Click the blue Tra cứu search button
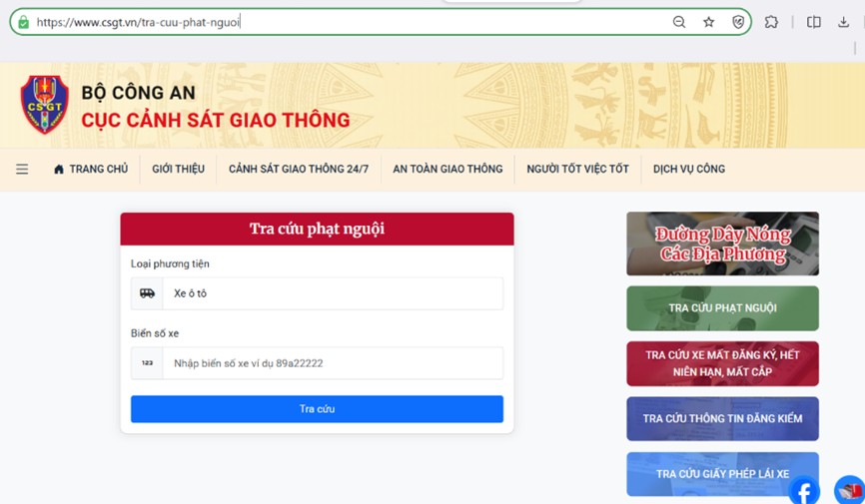This screenshot has width=865, height=504. tap(317, 409)
